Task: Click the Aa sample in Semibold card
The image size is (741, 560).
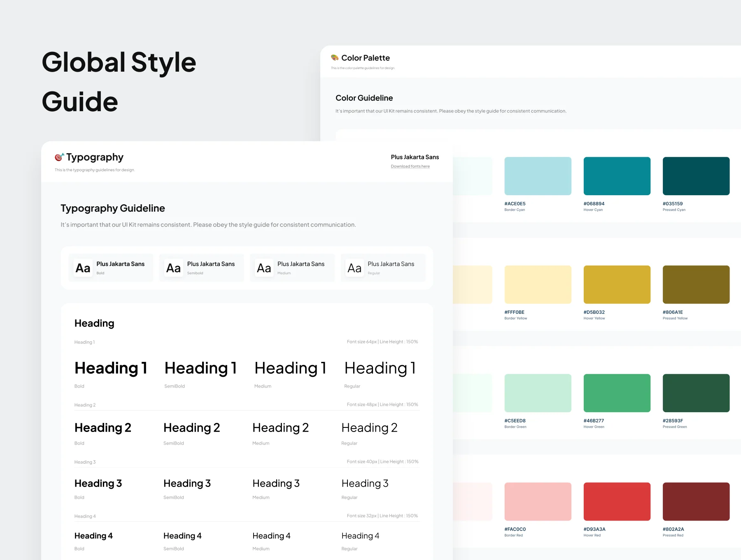Action: (173, 268)
